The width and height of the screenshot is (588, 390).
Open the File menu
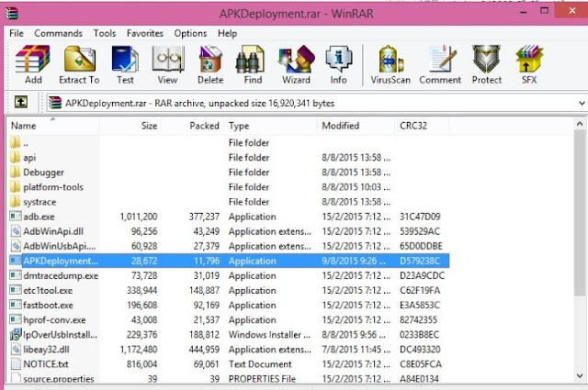[17, 33]
